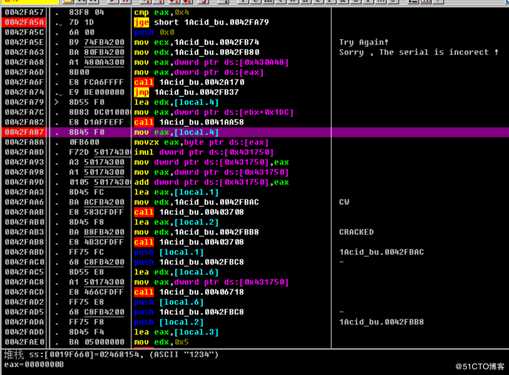
Task: Click comment '1Acid_bu.0042FBB8' in comments column
Action: [381, 322]
